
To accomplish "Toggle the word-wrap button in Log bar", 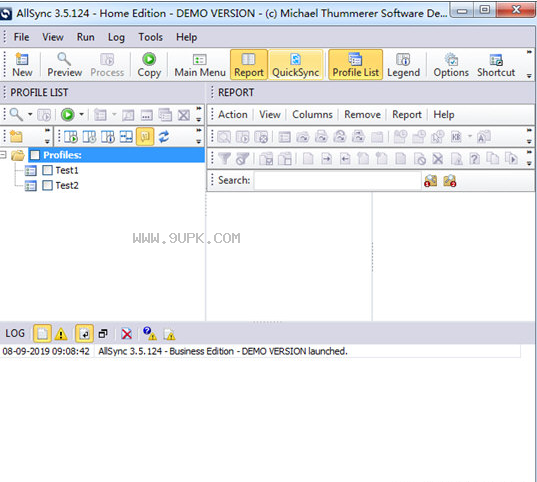I will [x=84, y=334].
